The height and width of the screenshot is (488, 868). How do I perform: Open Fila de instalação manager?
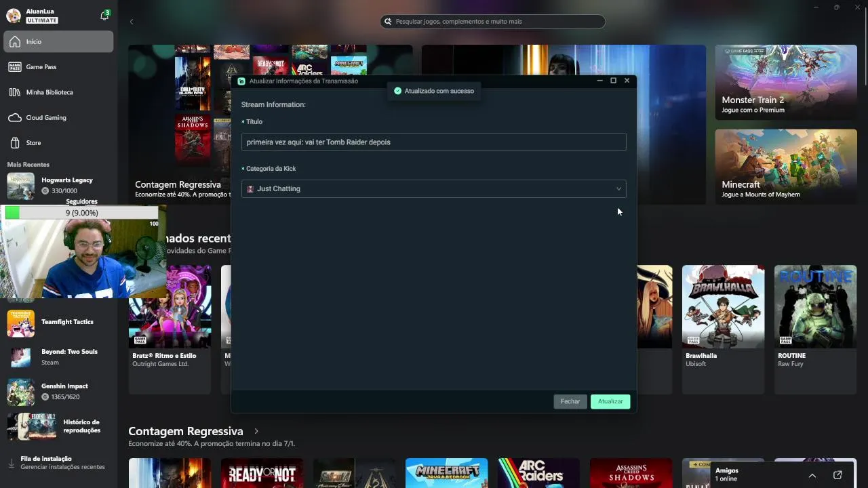pos(59,463)
